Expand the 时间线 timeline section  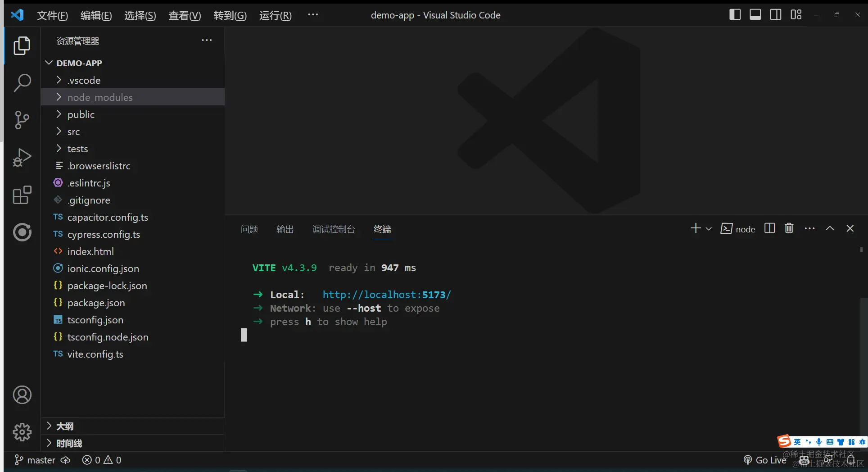[133, 443]
